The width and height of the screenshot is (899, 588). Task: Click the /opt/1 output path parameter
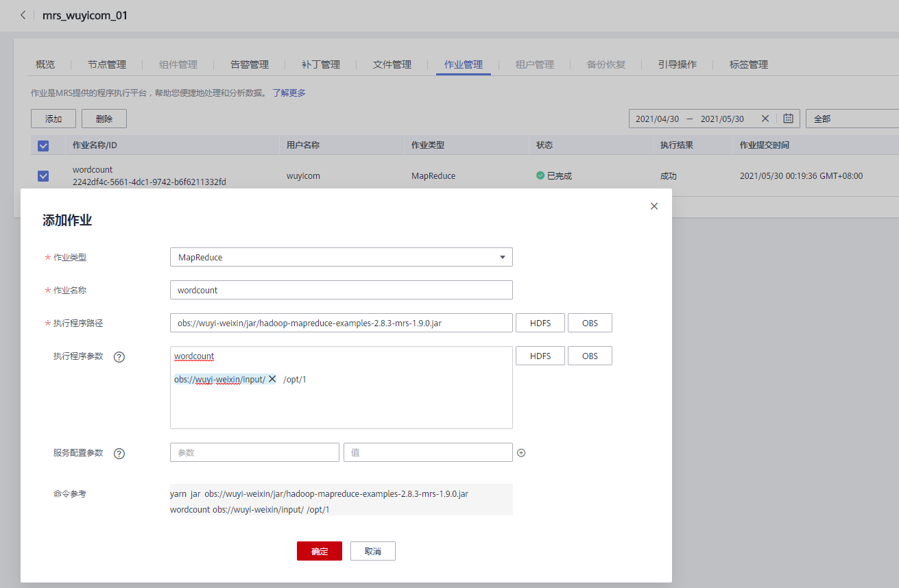[x=295, y=379]
